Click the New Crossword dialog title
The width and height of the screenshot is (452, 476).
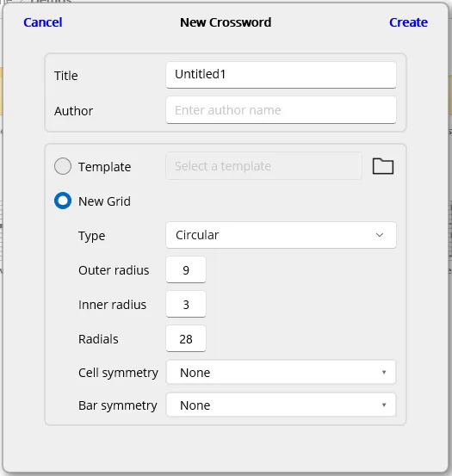(226, 22)
